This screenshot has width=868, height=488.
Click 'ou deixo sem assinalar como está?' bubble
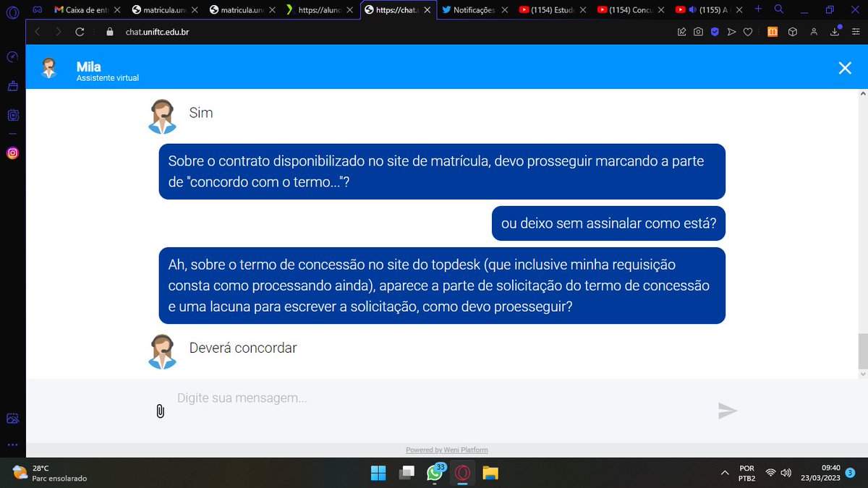pos(608,224)
